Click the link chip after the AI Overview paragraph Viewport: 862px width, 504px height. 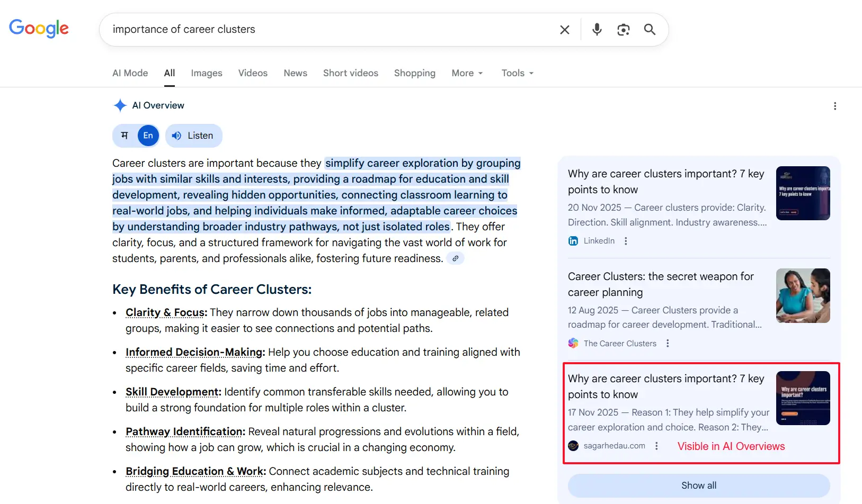pyautogui.click(x=455, y=258)
